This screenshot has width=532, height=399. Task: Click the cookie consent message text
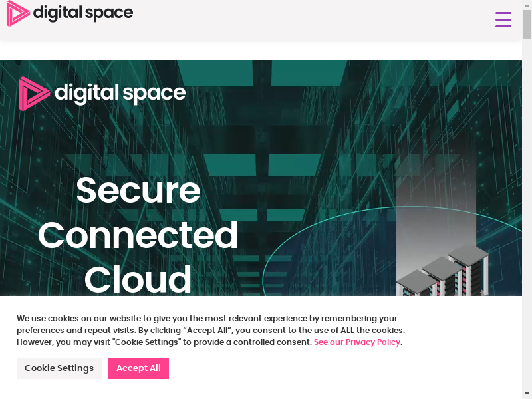coord(210,330)
